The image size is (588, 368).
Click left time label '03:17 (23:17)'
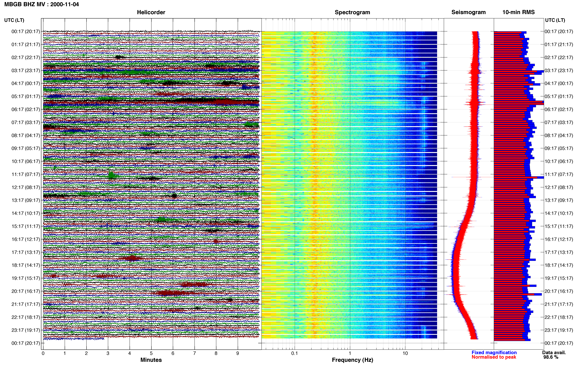point(26,70)
